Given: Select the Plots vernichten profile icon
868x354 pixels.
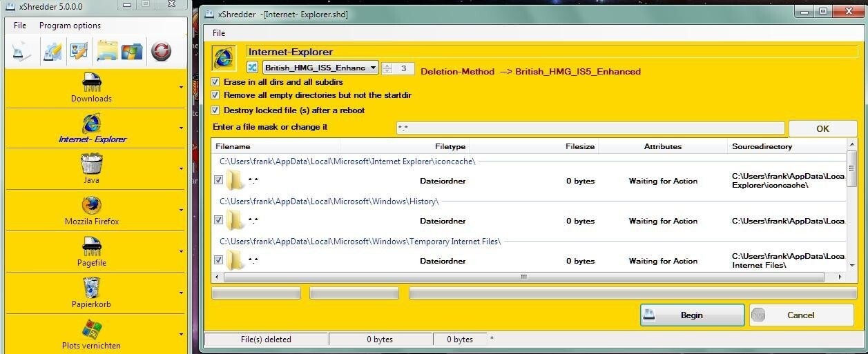Looking at the screenshot, I should 91,329.
